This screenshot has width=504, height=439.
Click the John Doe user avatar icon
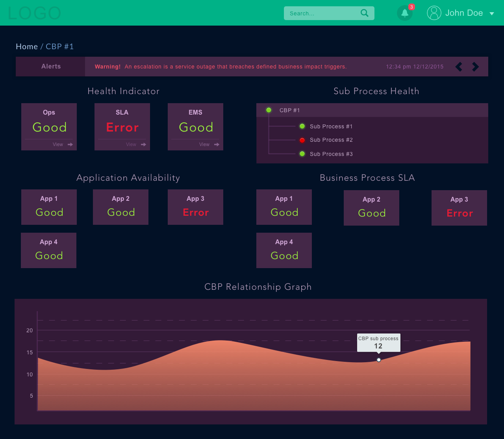coord(434,13)
